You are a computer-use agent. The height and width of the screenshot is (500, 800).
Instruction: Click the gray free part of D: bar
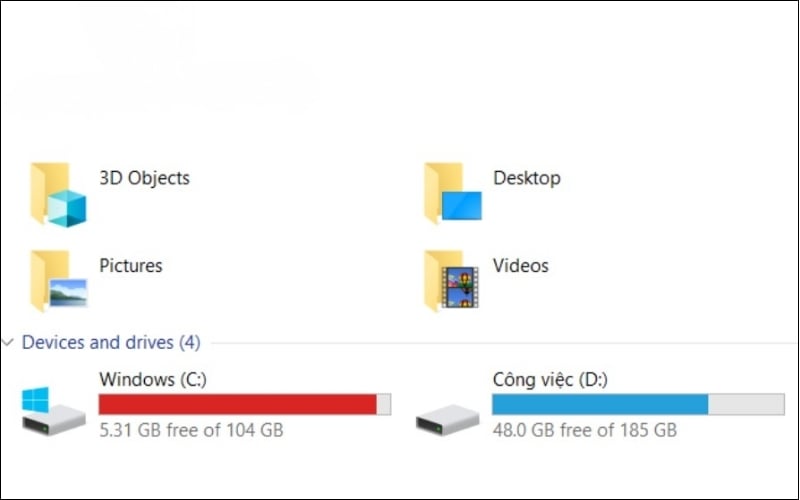[746, 404]
